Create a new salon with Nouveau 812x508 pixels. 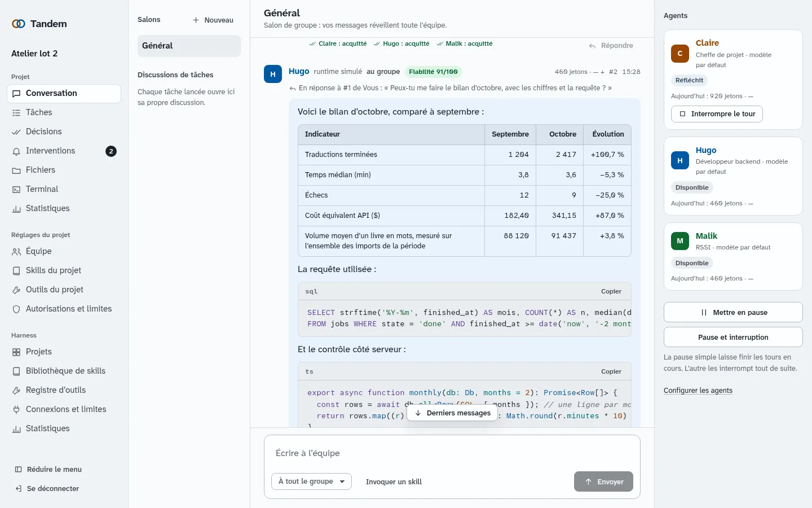click(x=213, y=20)
